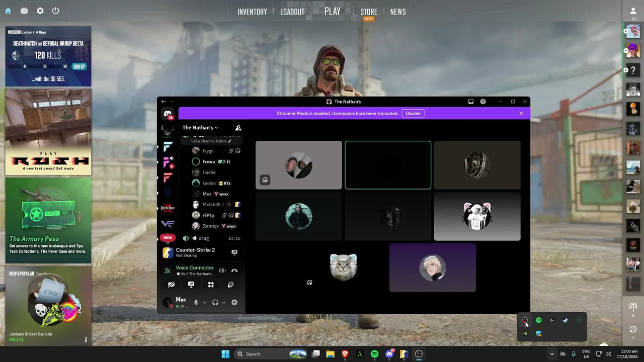
Task: Disconnect from the Discord voice channel
Action: click(234, 270)
